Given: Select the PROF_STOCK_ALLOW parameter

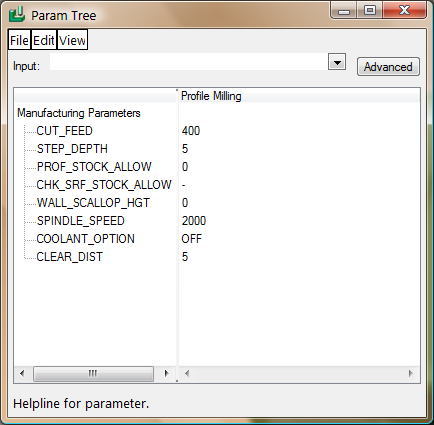Looking at the screenshot, I should 94,167.
